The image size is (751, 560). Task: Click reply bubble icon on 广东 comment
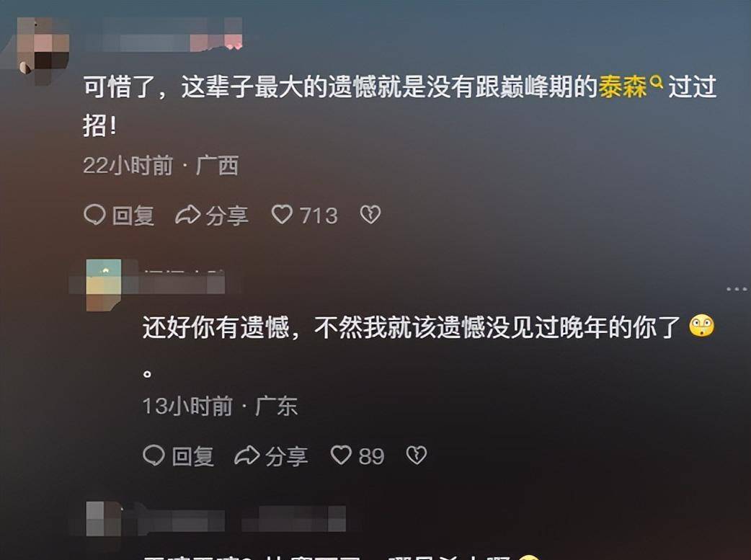(x=154, y=455)
